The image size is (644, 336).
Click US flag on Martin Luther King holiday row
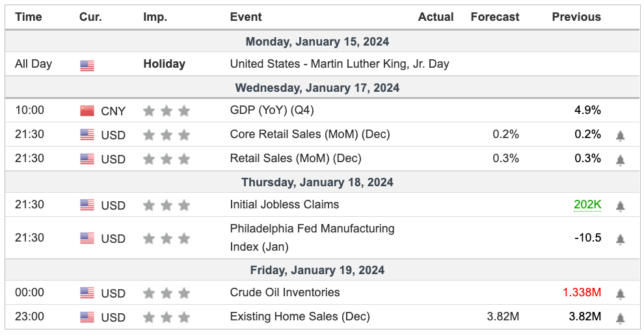pyautogui.click(x=87, y=64)
